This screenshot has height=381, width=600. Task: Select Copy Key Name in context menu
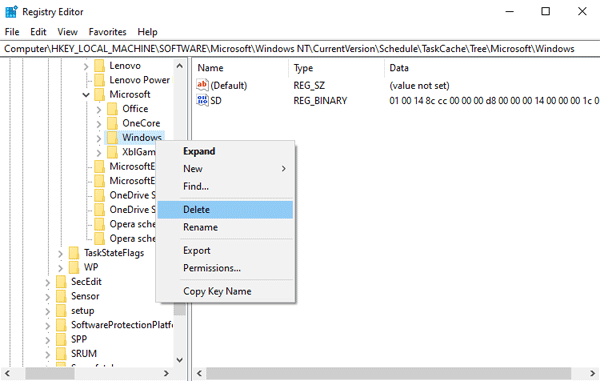click(225, 291)
